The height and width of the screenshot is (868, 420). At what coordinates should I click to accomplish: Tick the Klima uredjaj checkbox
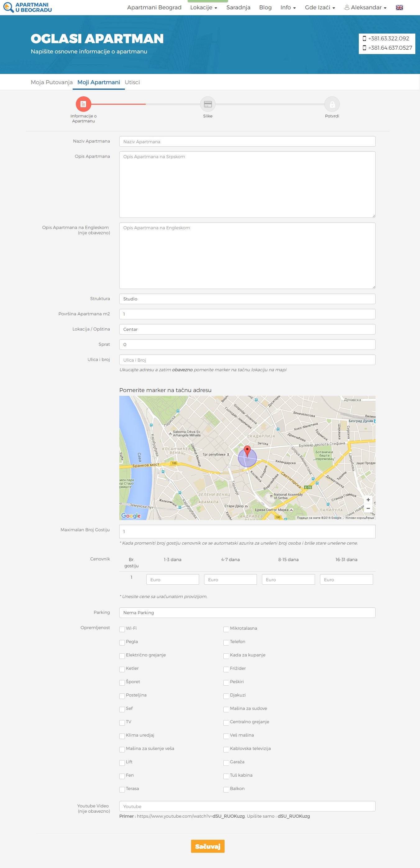[x=122, y=736]
